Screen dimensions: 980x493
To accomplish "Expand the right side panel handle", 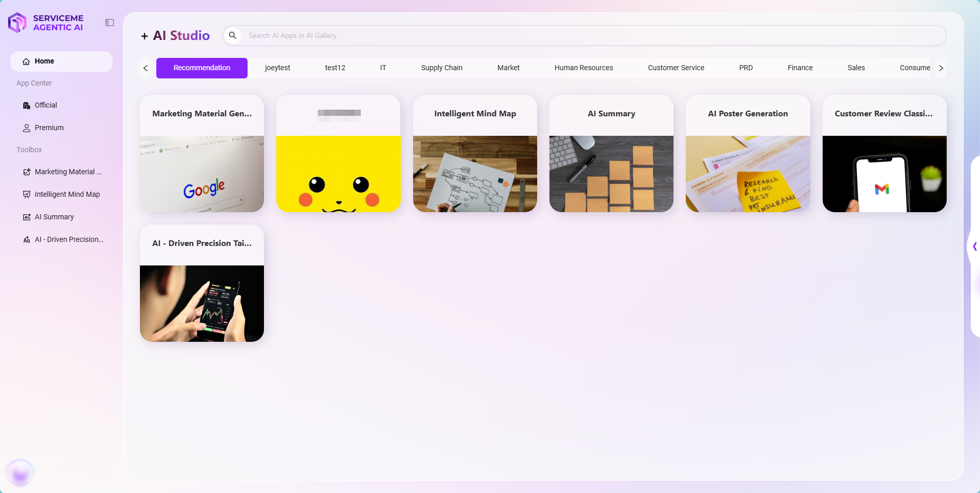I will (x=975, y=246).
